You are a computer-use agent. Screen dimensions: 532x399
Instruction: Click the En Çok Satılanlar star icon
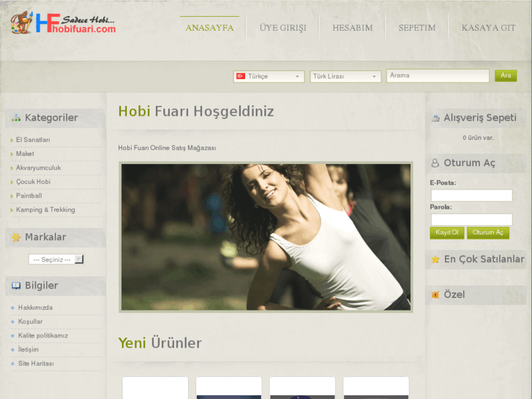pos(435,259)
